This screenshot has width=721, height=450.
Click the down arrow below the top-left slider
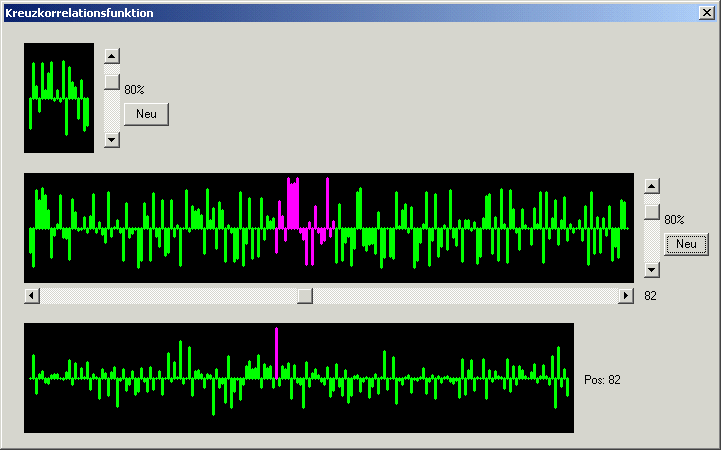pos(112,140)
